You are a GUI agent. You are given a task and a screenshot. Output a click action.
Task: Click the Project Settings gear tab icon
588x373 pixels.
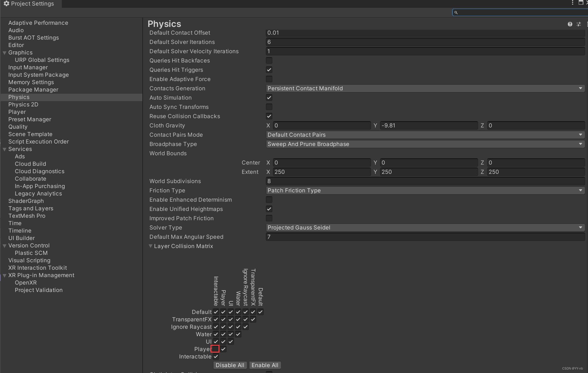tap(6, 4)
